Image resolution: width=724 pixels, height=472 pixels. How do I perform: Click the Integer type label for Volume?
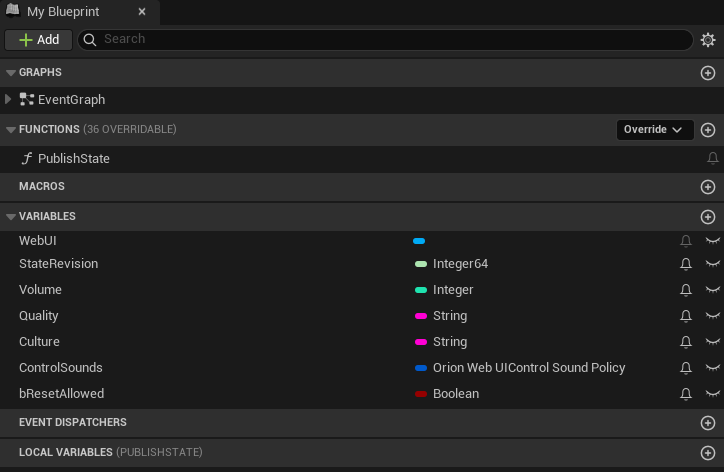point(453,290)
